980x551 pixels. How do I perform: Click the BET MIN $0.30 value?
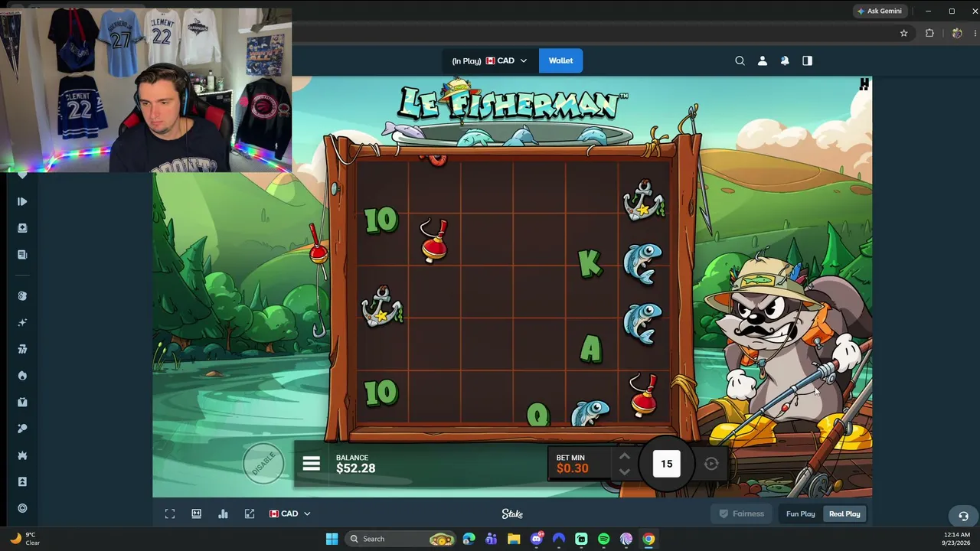point(572,464)
